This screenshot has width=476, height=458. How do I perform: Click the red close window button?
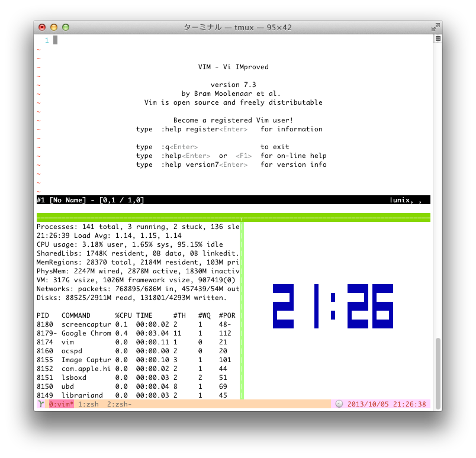(x=42, y=27)
